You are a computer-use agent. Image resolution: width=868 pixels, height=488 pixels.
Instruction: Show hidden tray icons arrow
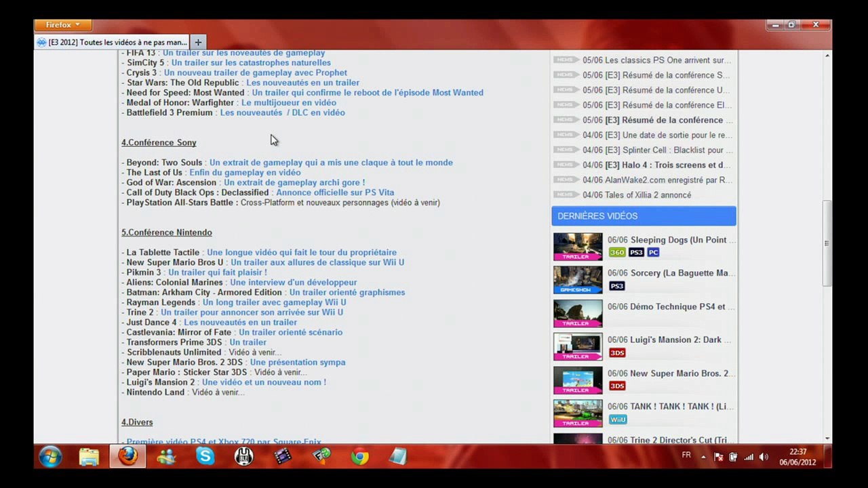click(703, 457)
